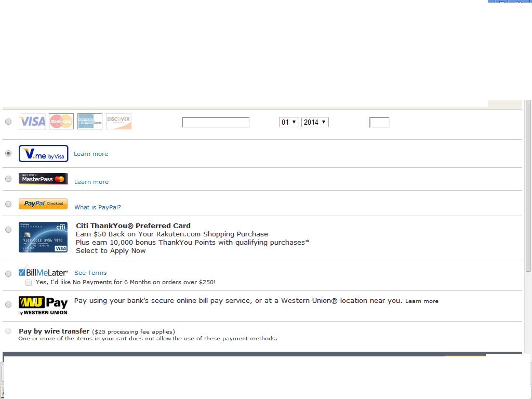Click the security code input field
The height and width of the screenshot is (399, 532).
click(x=379, y=122)
